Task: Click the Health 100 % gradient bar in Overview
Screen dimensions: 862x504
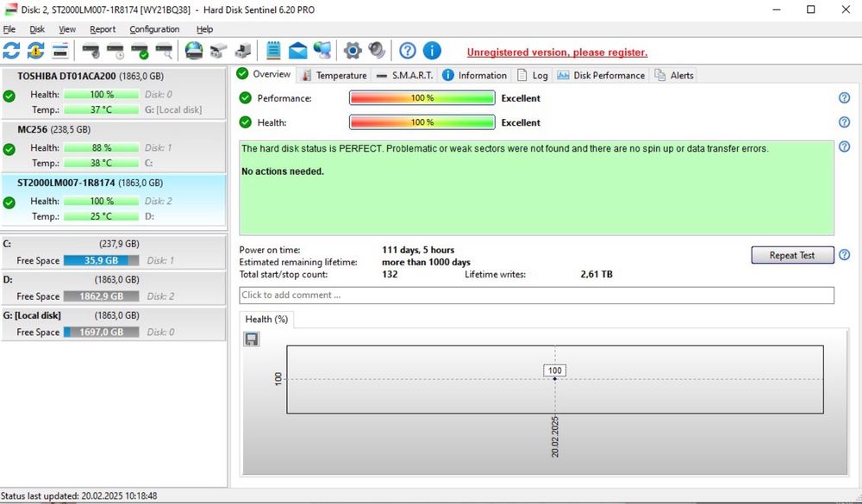Action: (x=422, y=122)
